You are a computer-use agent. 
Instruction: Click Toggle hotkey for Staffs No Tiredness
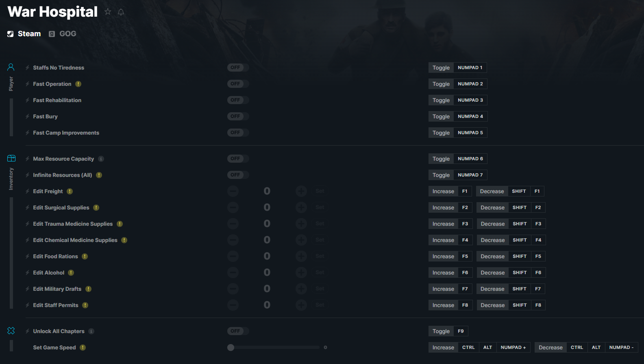coord(441,68)
